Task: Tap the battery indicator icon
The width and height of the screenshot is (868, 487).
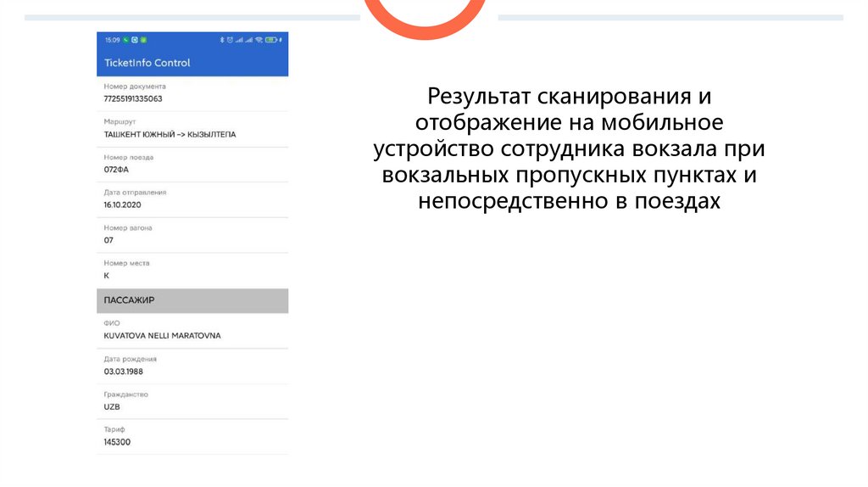Action: click(271, 40)
